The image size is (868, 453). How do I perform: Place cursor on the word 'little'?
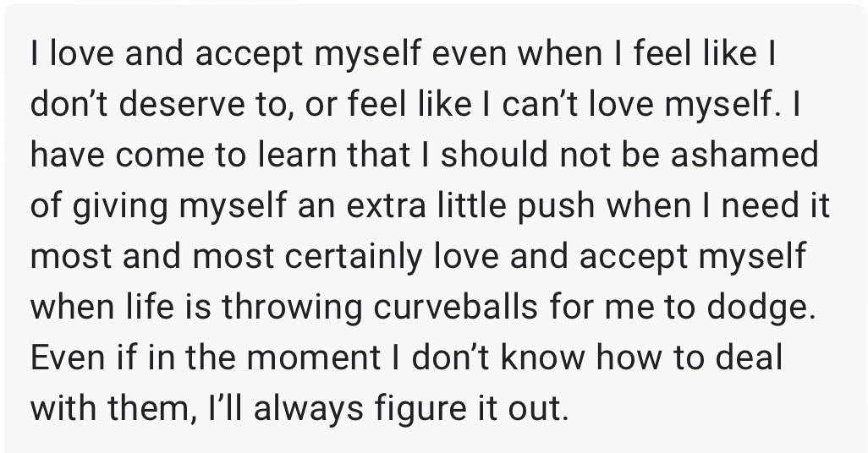(x=472, y=205)
